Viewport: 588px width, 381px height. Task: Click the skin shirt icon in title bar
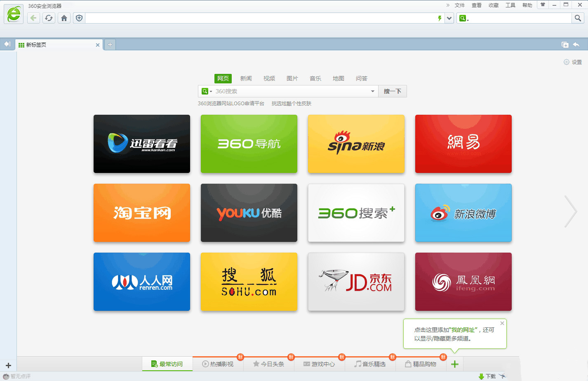click(x=543, y=5)
